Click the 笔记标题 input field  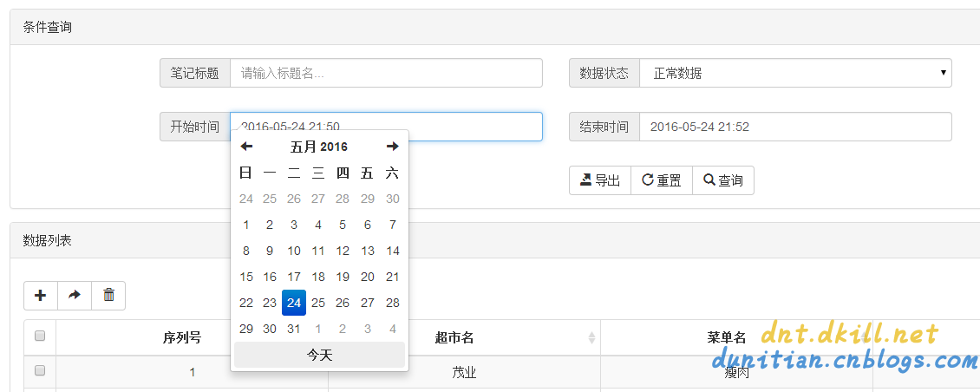pyautogui.click(x=386, y=73)
